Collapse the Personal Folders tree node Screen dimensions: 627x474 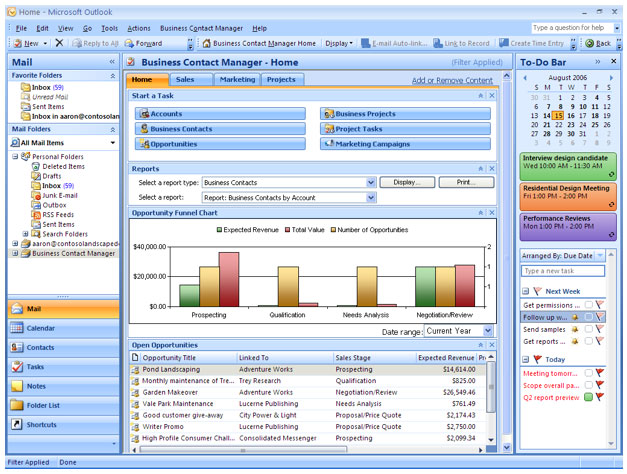coord(14,157)
